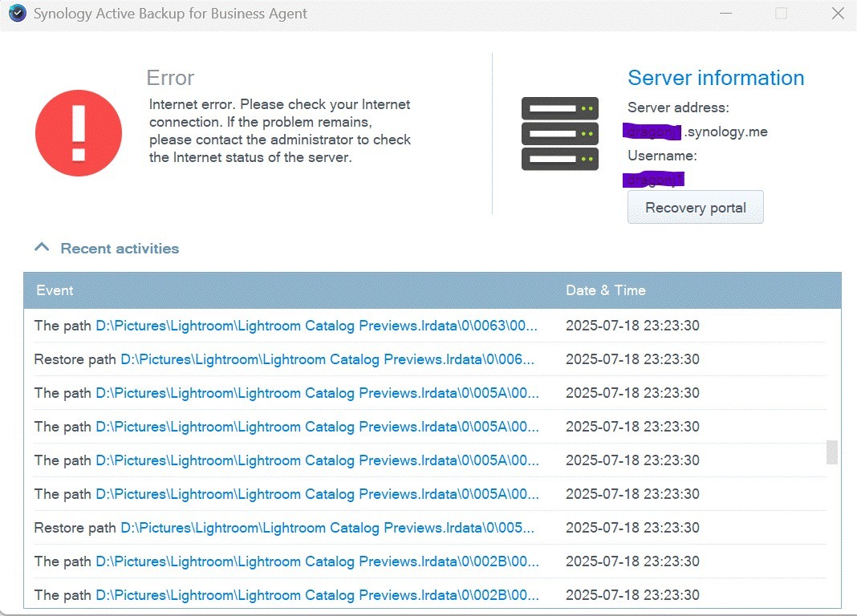Select the Event column header

[55, 290]
